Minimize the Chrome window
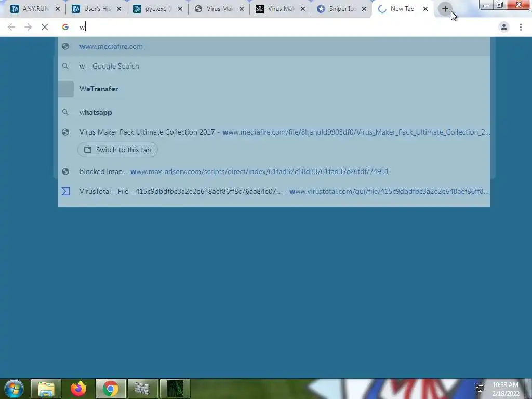This screenshot has width=532, height=399. (x=486, y=5)
